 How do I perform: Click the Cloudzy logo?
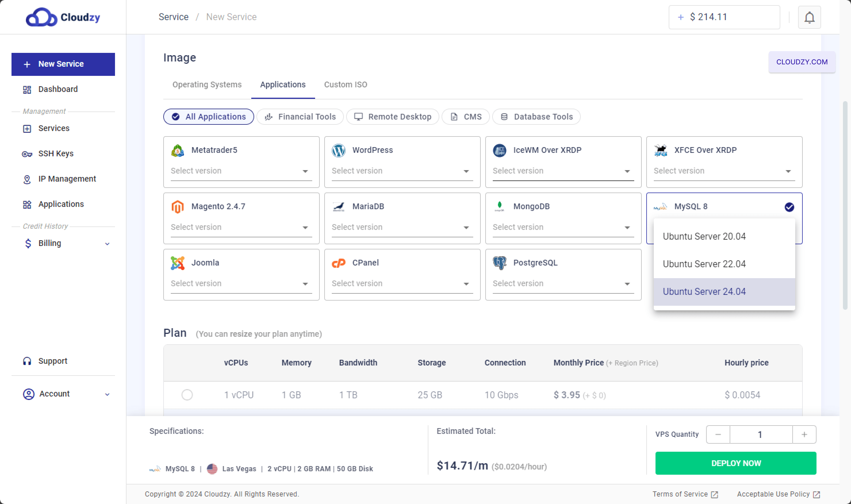coord(63,17)
